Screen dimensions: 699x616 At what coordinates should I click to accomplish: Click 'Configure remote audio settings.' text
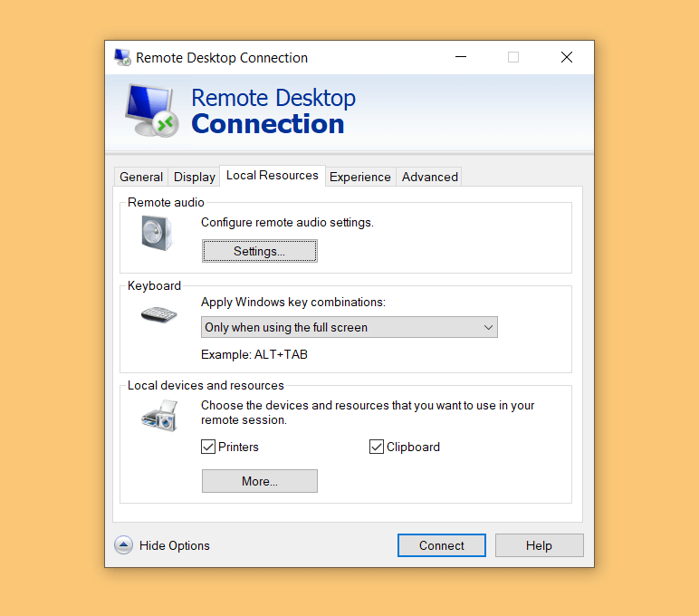287,223
